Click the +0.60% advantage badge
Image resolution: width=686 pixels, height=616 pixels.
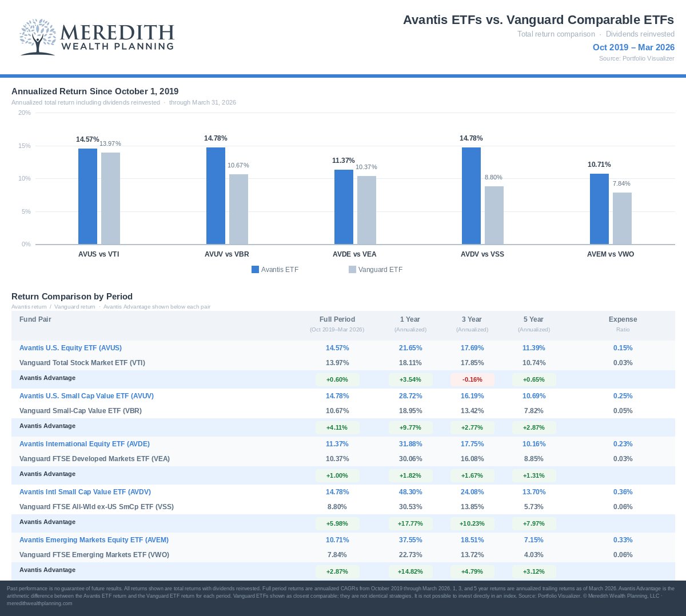[x=337, y=379]
